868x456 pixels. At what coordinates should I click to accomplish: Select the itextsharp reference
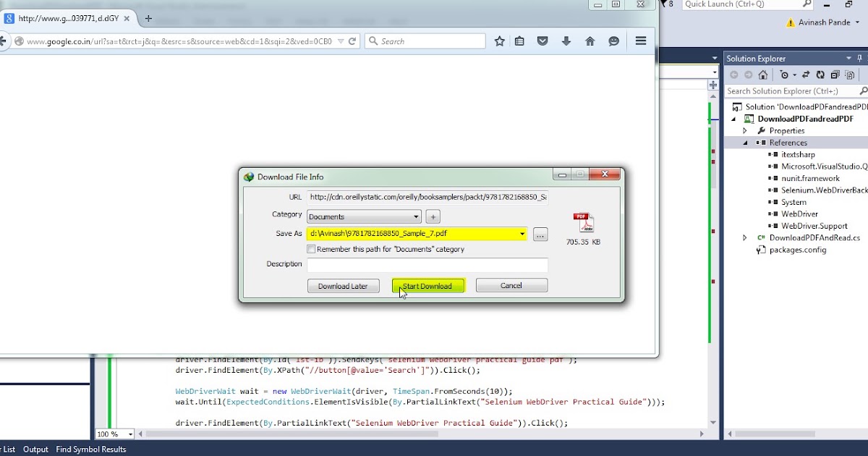[x=798, y=155]
